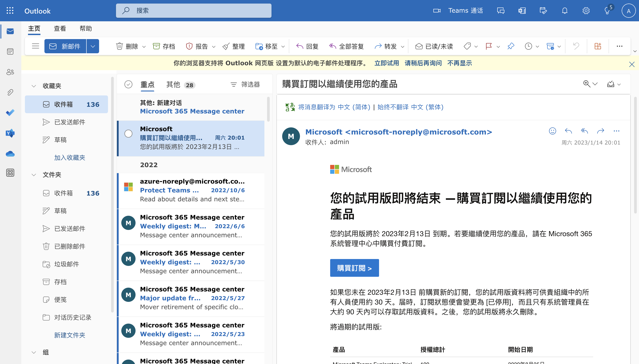Pin the message with pin icon
Image resolution: width=639 pixels, height=364 pixels.
(511, 46)
